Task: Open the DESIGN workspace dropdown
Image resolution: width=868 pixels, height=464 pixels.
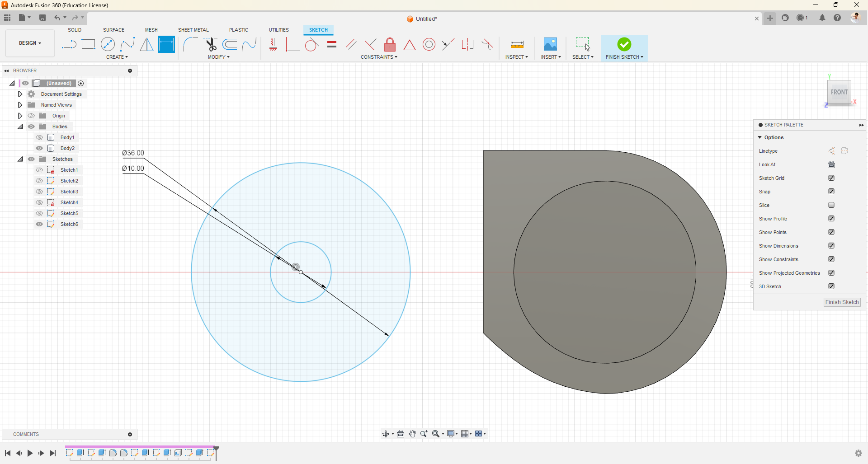Action: coord(30,43)
